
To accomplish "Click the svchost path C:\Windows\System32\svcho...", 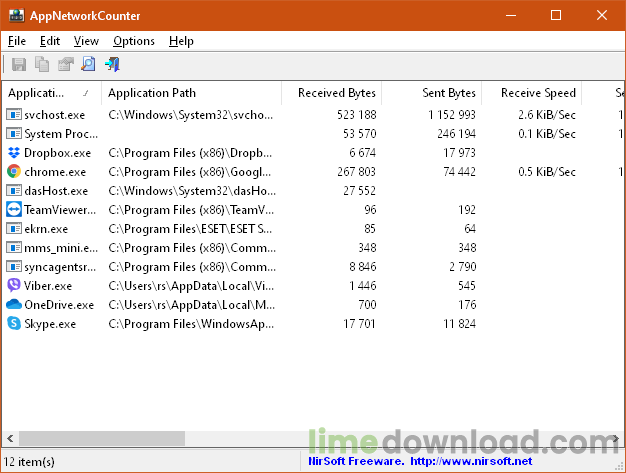I will coord(191,115).
